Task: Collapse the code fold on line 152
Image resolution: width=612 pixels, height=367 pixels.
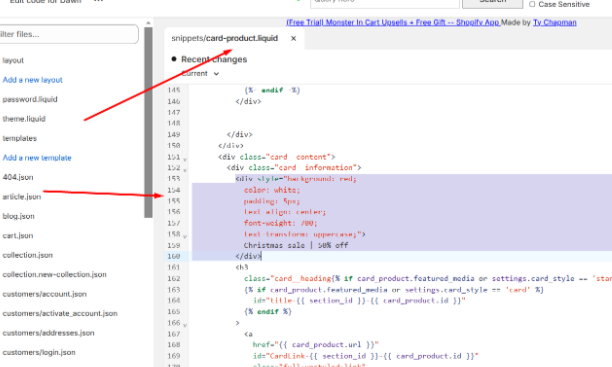Action: coord(185,170)
